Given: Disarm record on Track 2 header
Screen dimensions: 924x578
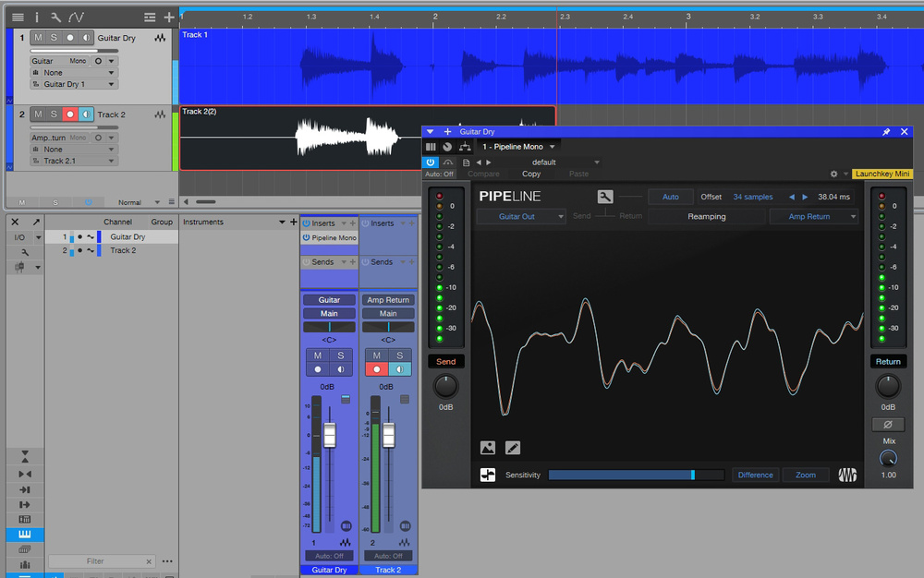Looking at the screenshot, I should [70, 114].
